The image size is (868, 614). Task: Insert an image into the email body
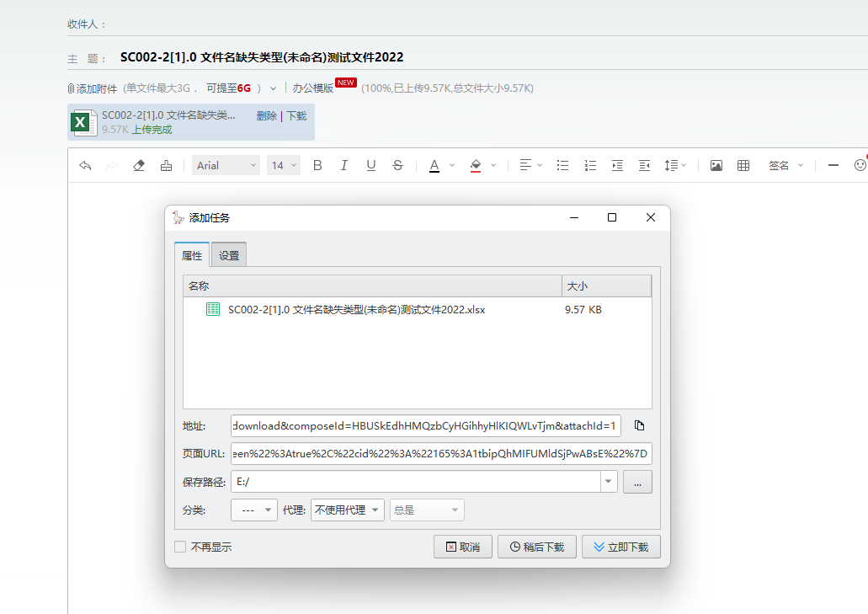click(x=716, y=165)
